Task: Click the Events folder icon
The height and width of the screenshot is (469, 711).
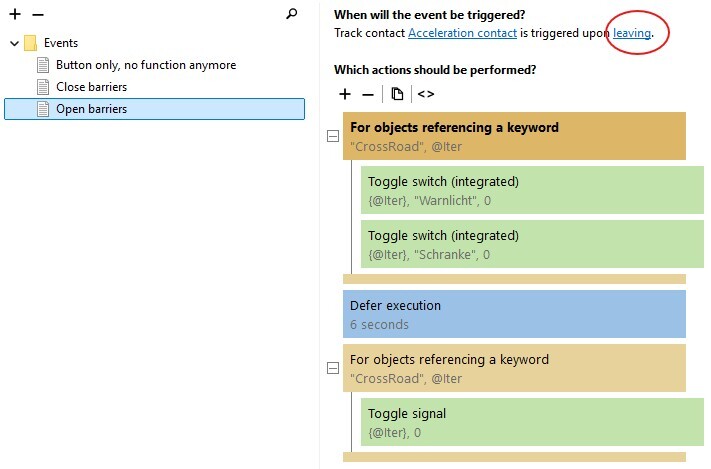Action: tap(31, 43)
